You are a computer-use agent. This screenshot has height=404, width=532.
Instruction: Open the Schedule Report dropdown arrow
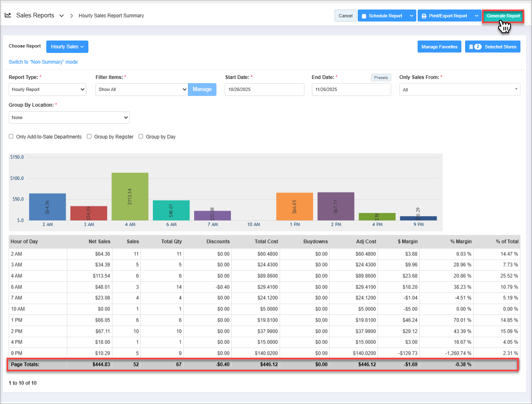tap(411, 16)
